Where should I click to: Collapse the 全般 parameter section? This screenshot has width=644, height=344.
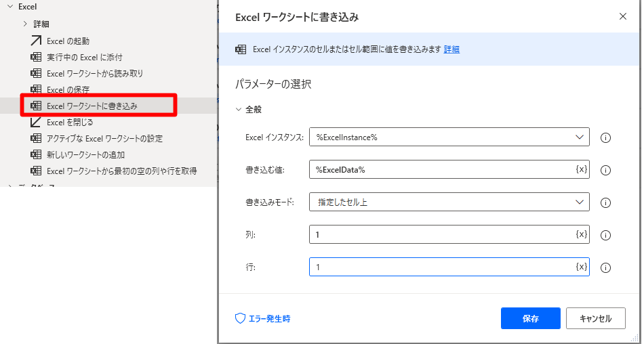pos(238,110)
